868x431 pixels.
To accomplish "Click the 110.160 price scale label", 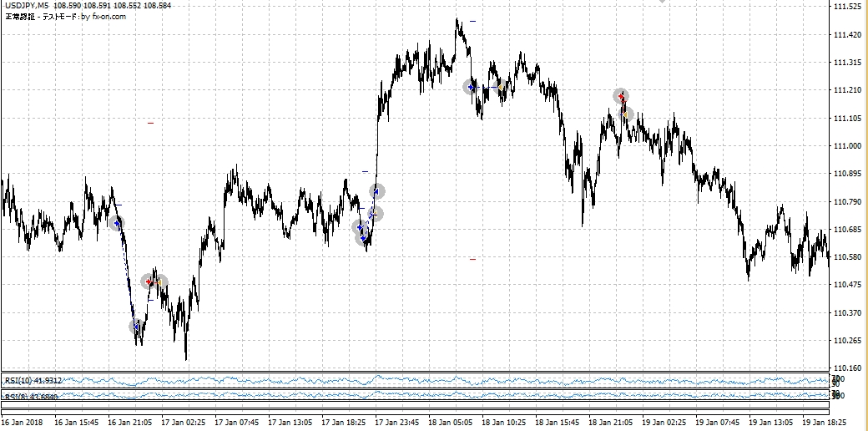I will (x=845, y=368).
